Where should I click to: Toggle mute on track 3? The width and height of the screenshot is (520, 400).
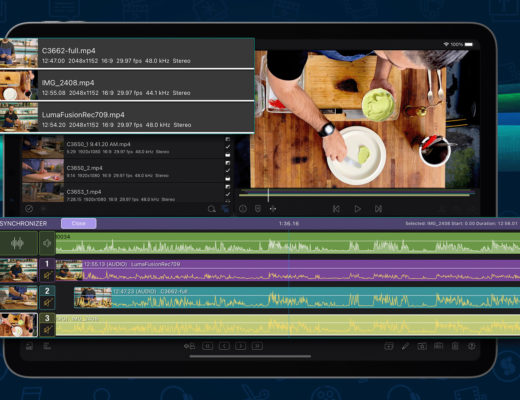(x=47, y=330)
